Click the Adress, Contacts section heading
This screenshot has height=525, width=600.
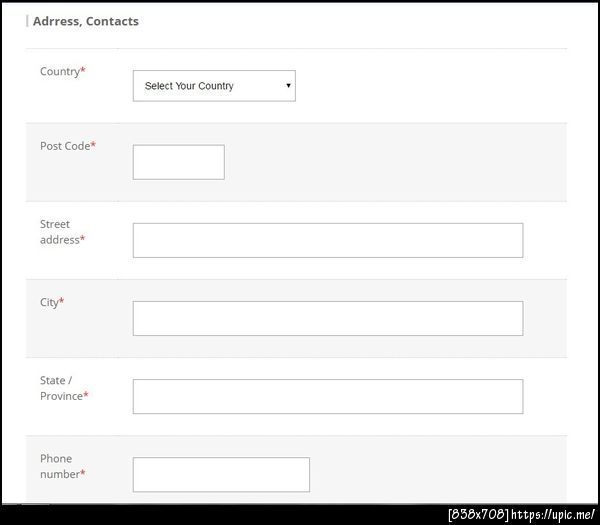point(86,21)
